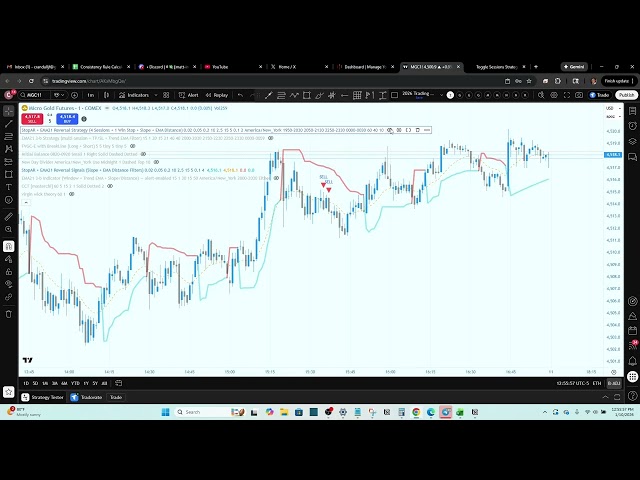Open the symbol search MGC1! box
640x480 pixels.
(35, 95)
